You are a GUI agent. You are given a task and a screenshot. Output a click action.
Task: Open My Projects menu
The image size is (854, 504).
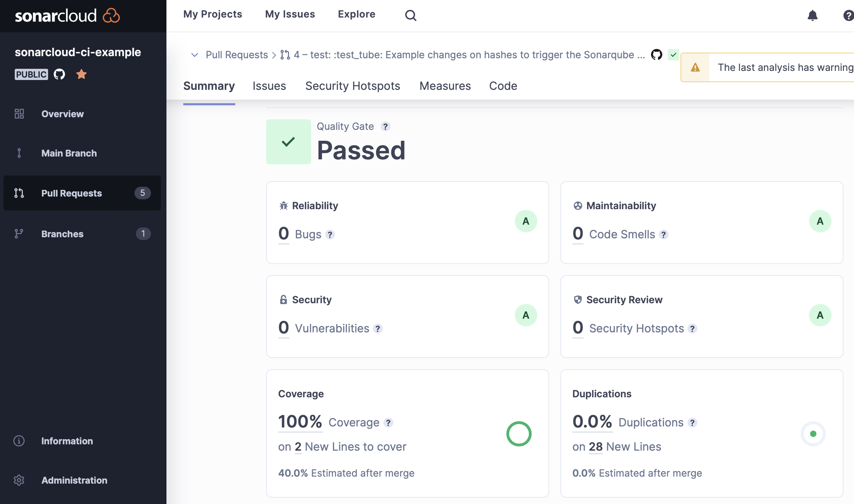[213, 14]
